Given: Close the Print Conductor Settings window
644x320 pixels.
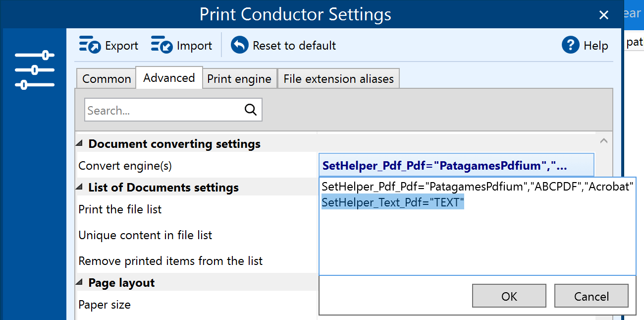Looking at the screenshot, I should coord(603,15).
